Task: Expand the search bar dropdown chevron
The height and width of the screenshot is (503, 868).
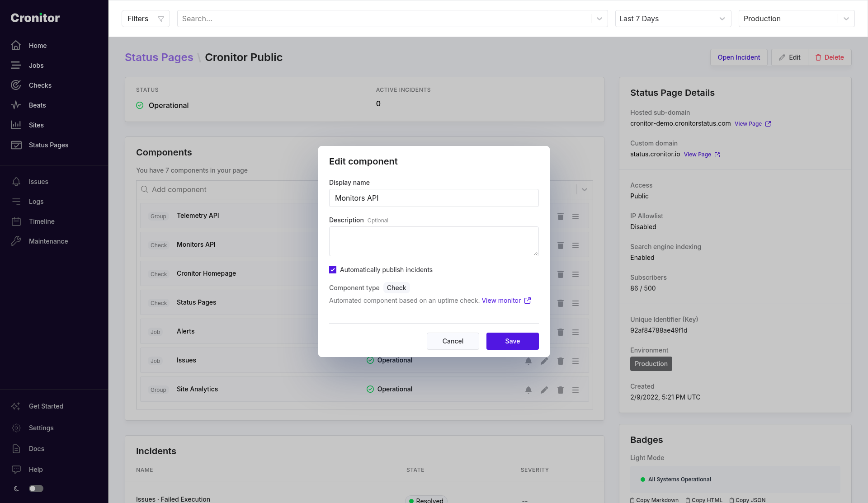Action: tap(599, 19)
